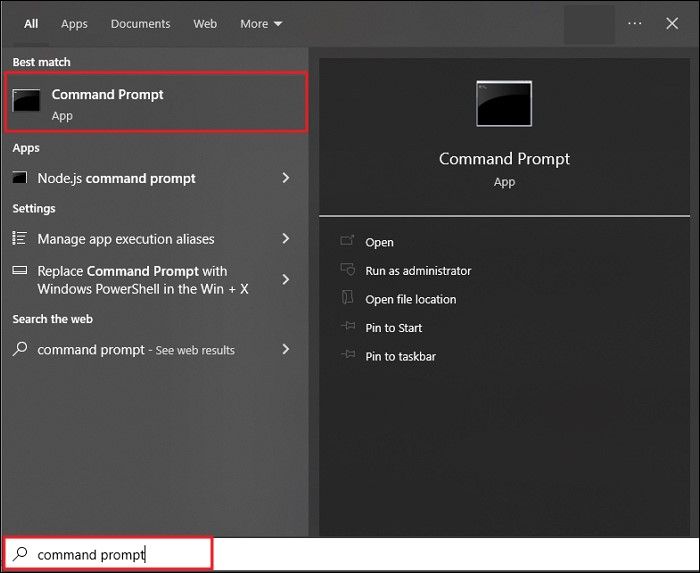This screenshot has height=573, width=700.
Task: Open the More filter dropdown
Action: tap(261, 24)
